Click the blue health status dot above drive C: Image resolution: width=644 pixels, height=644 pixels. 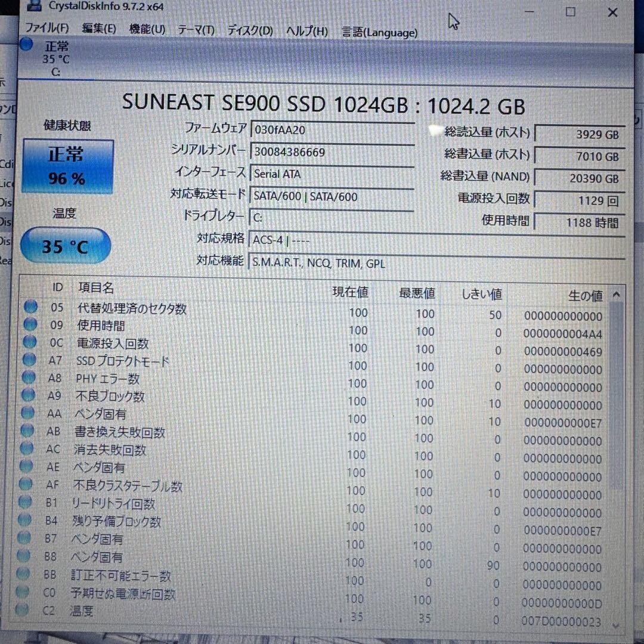[26, 44]
